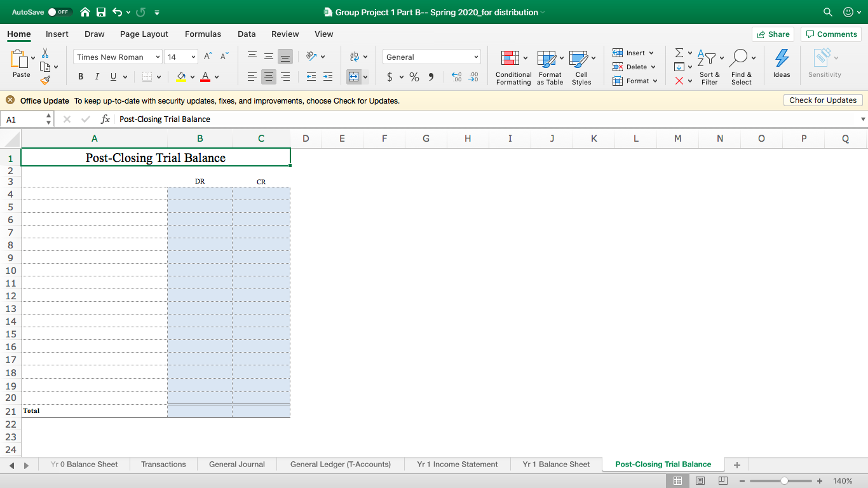Click the Format Painter brush icon
This screenshot has width=868, height=488.
click(46, 80)
